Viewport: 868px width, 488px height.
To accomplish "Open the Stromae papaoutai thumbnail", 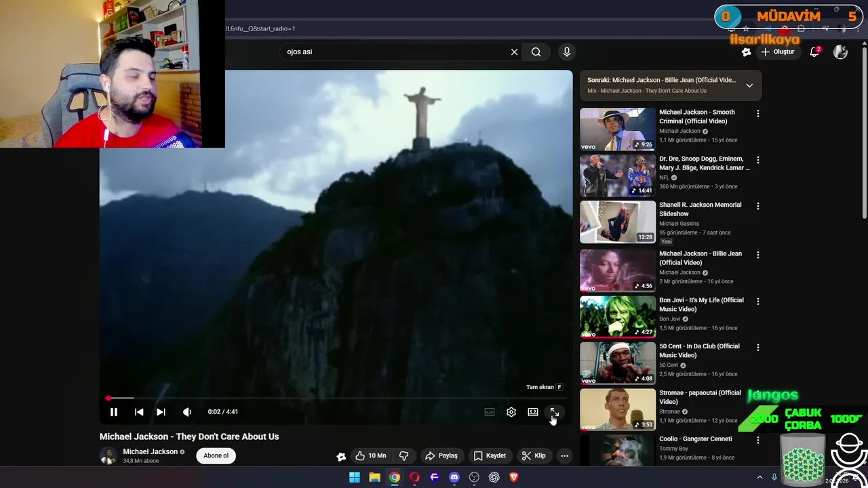I will (x=618, y=409).
